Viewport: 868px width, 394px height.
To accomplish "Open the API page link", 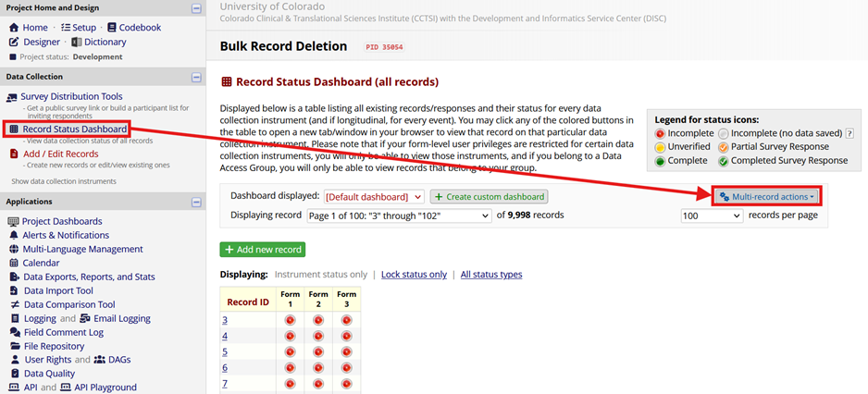I will point(31,388).
